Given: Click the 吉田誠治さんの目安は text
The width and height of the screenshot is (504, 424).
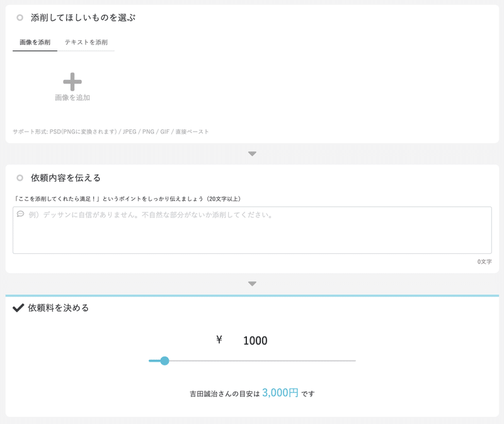Looking at the screenshot, I should click(224, 394).
